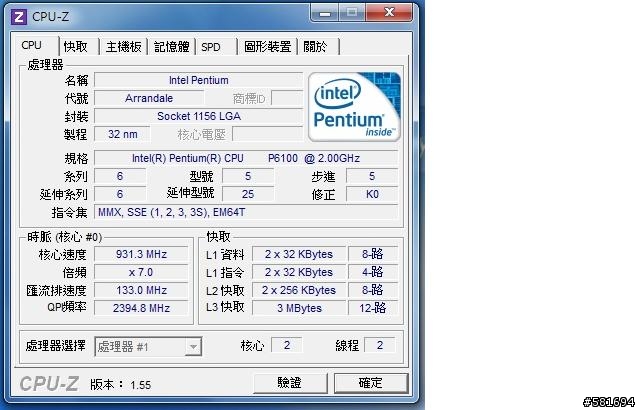Click the 步進 value 5
The height and width of the screenshot is (410, 640).
point(372,176)
